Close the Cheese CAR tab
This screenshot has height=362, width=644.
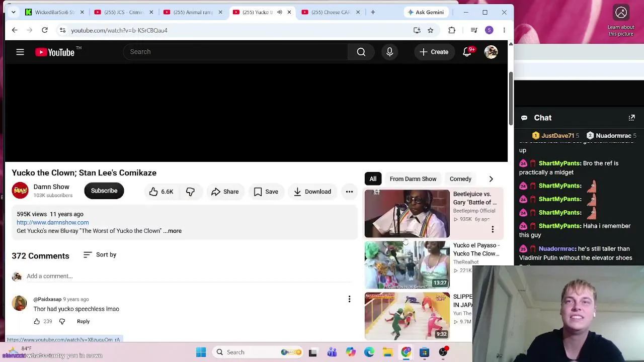(x=358, y=12)
